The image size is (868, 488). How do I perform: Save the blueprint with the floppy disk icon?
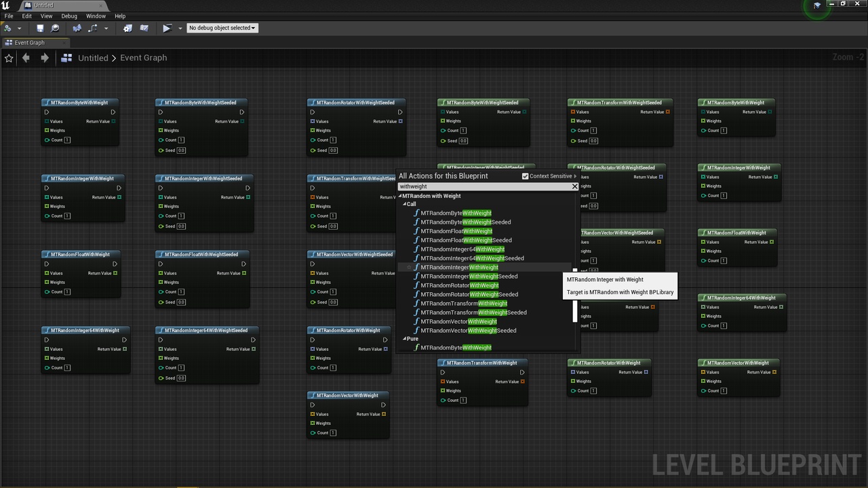[40, 28]
